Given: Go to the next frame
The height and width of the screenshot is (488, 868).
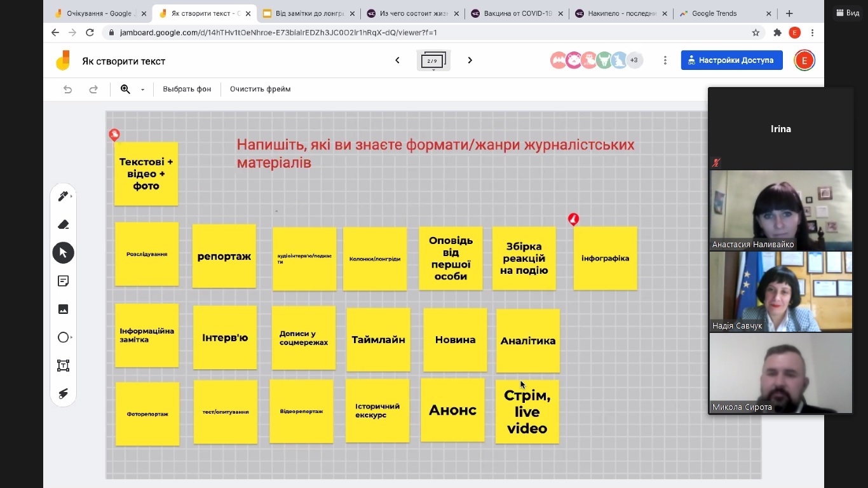Looking at the screenshot, I should tap(470, 60).
